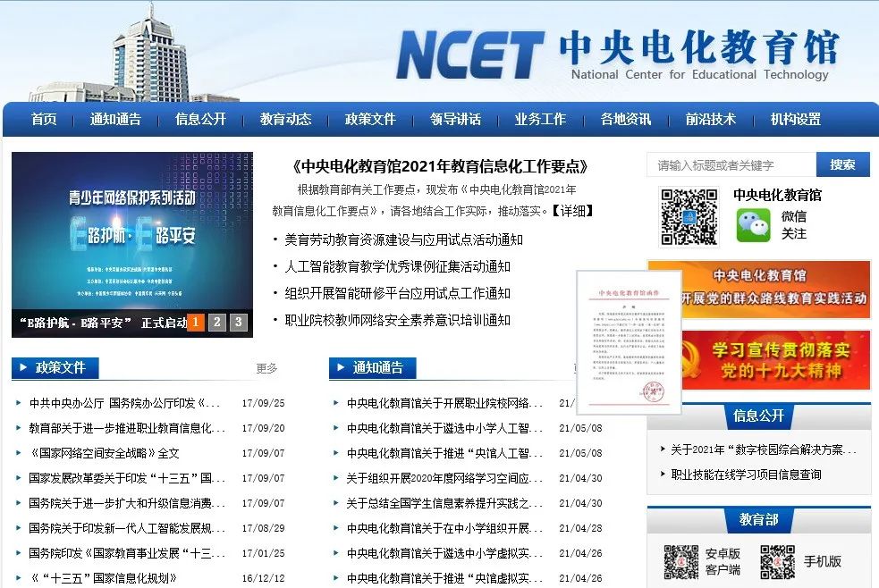Open notice 中央电化教育馆关于推进“央馆人工智
This screenshot has height=588, width=879.
point(444,453)
